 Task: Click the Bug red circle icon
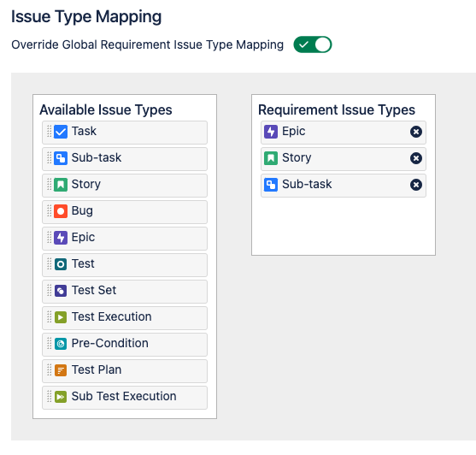click(61, 211)
